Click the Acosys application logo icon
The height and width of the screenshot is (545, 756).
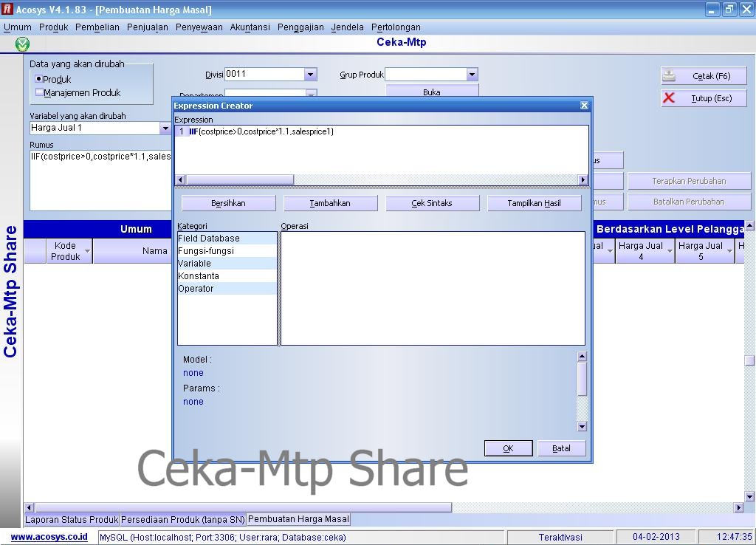coord(7,9)
